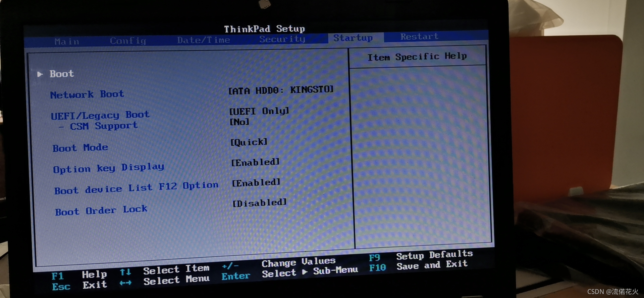The width and height of the screenshot is (644, 298).
Task: Expand the Boot submenu arrow
Action: tap(40, 74)
